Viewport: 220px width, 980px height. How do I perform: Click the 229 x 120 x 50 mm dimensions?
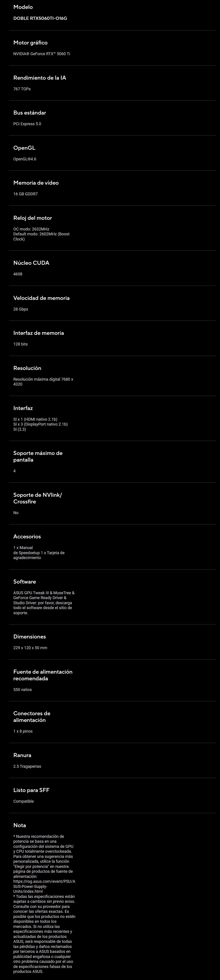[30, 647]
